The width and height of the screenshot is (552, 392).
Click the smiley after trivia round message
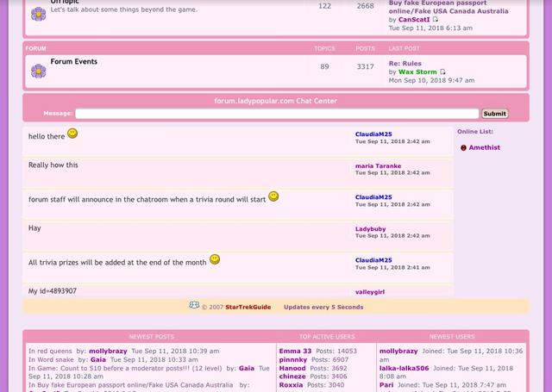click(273, 196)
